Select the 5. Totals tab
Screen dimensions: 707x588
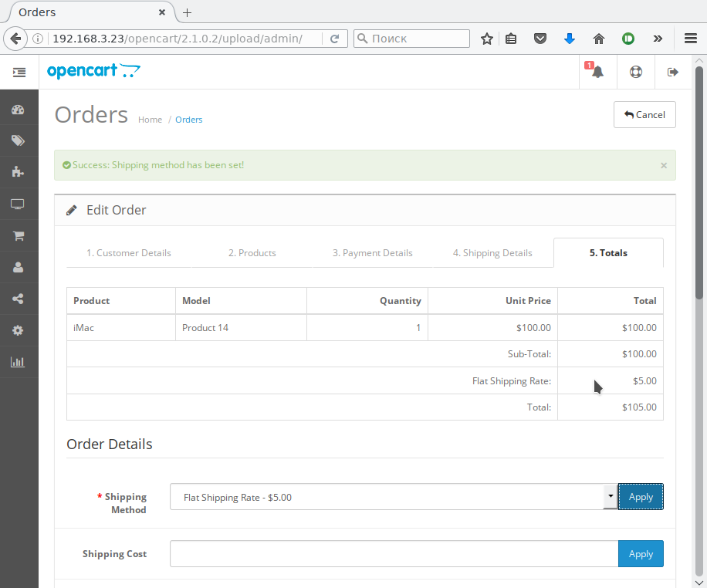(608, 253)
